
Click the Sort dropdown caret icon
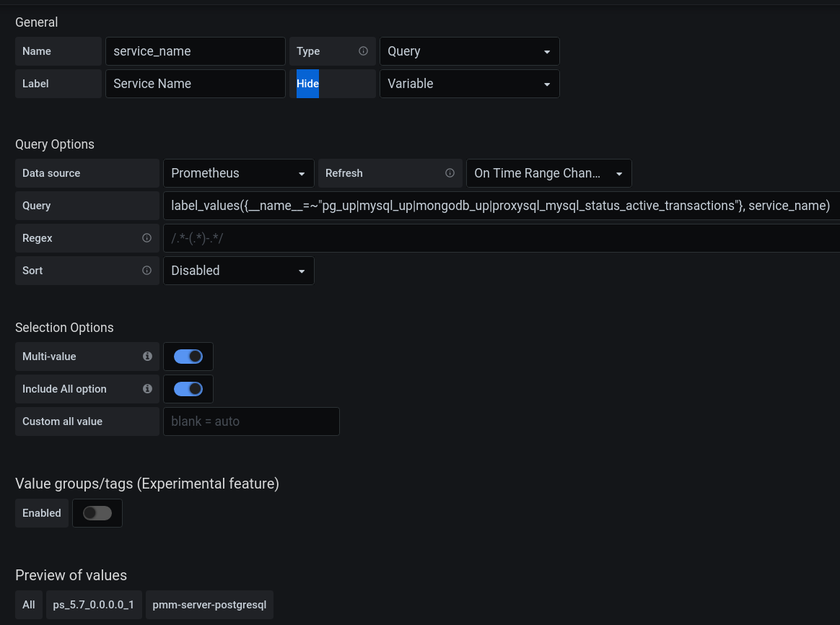[302, 271]
